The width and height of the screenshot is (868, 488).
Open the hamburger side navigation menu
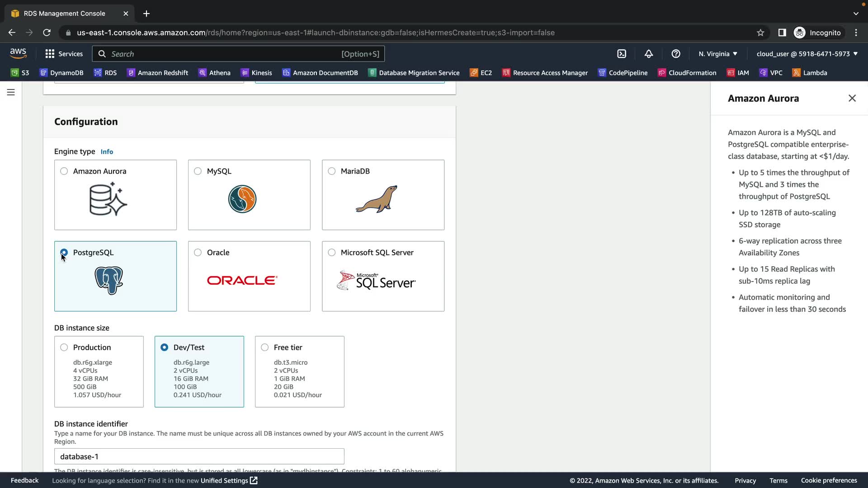(x=11, y=92)
